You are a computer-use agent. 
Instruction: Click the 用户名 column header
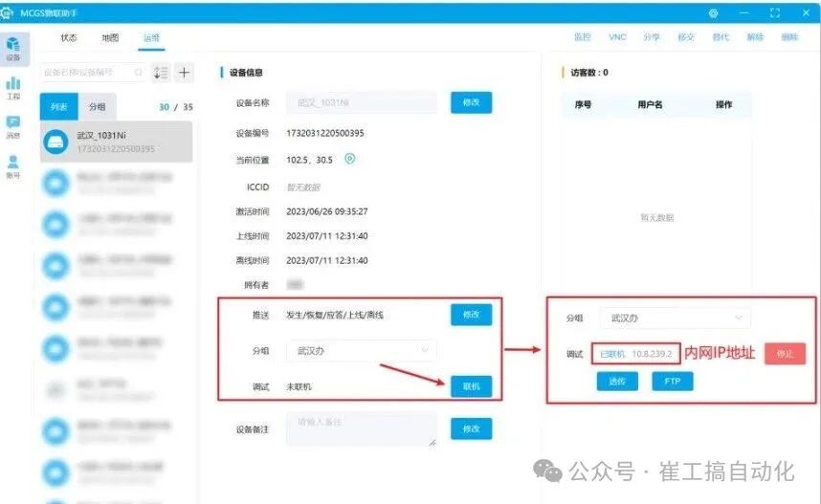[x=650, y=104]
